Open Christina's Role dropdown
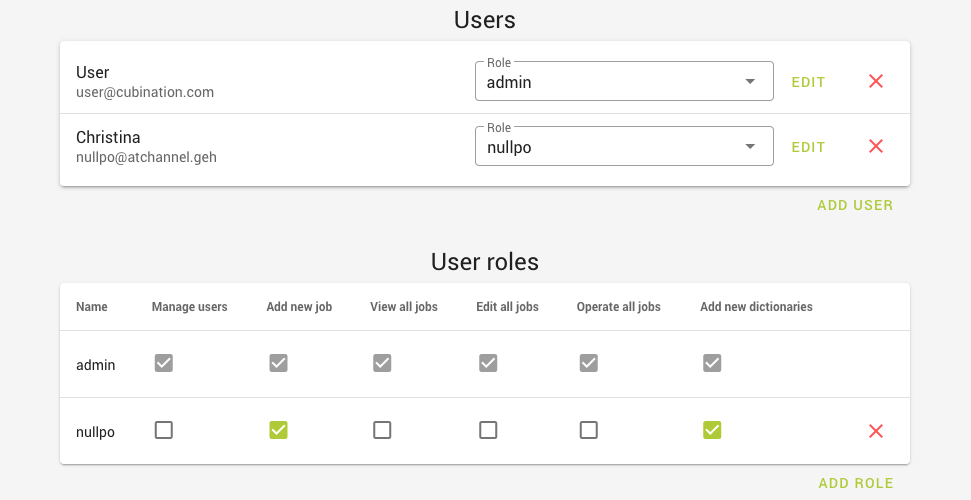The image size is (971, 500). click(623, 147)
